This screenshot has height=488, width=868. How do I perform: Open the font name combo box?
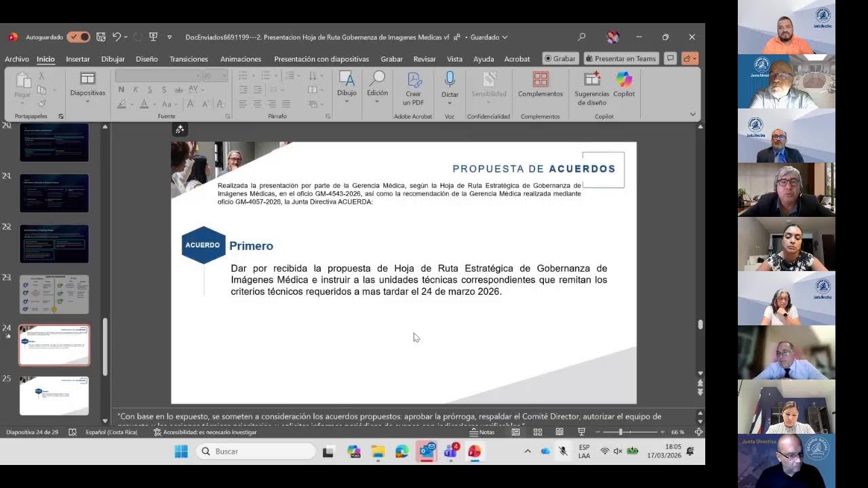tap(158, 76)
